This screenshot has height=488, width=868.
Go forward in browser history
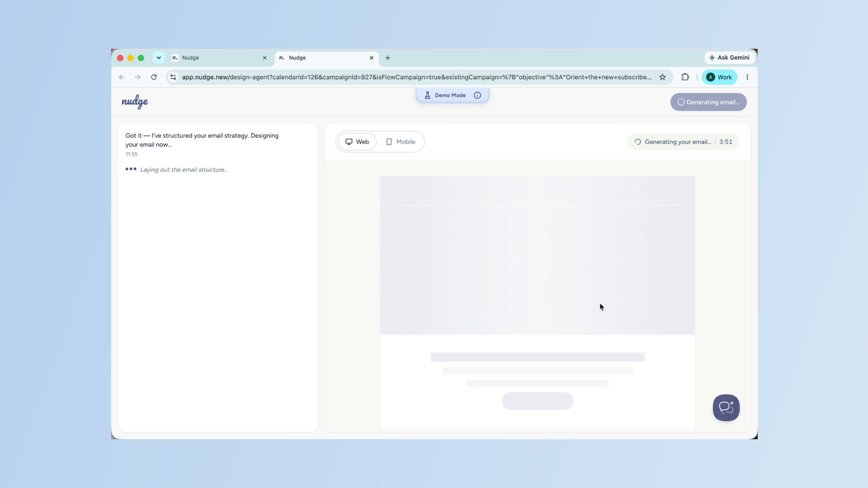click(137, 77)
